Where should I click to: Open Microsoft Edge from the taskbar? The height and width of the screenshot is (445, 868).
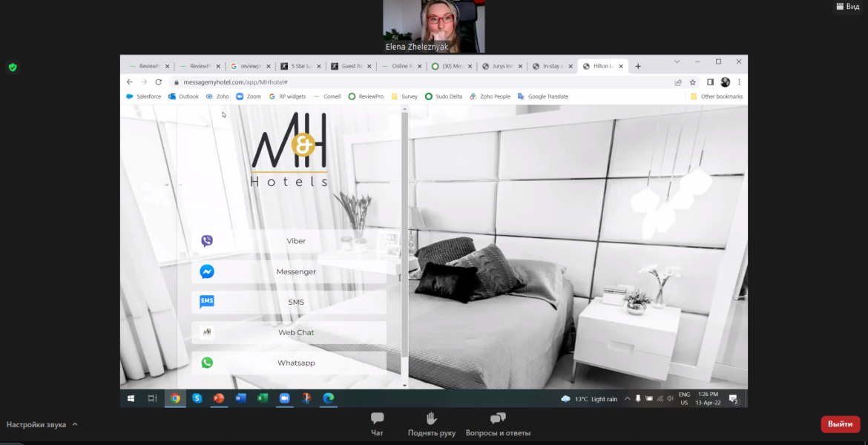coord(328,398)
